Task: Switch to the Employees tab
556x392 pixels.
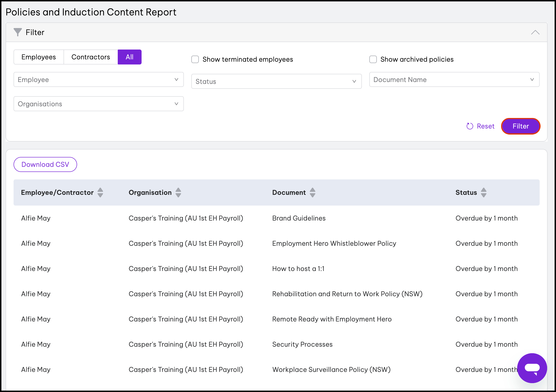Action: [39, 57]
